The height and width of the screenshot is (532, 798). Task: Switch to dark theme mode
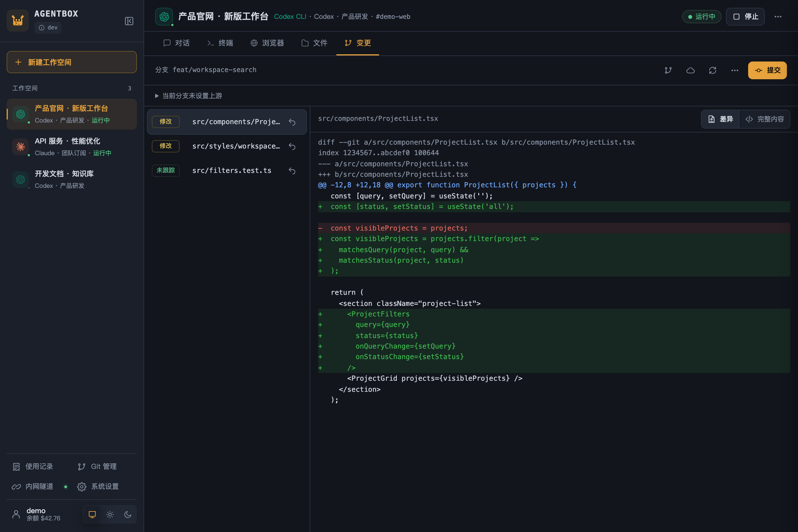(x=127, y=514)
